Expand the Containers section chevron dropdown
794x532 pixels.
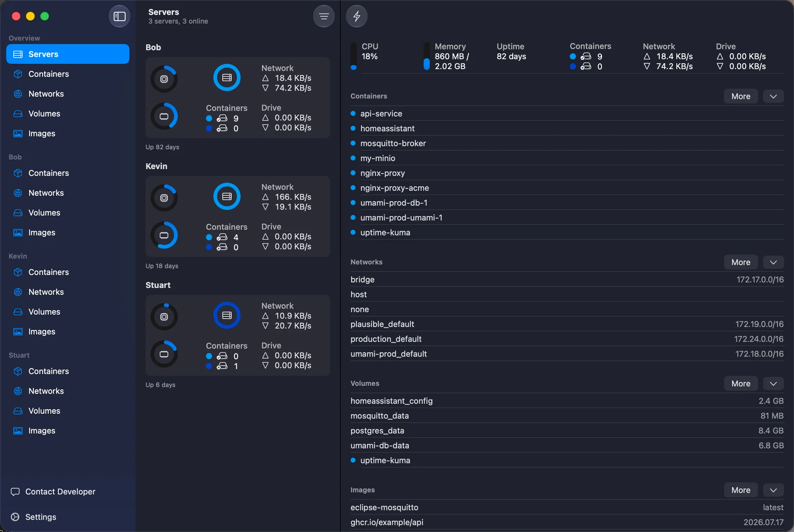pyautogui.click(x=773, y=96)
